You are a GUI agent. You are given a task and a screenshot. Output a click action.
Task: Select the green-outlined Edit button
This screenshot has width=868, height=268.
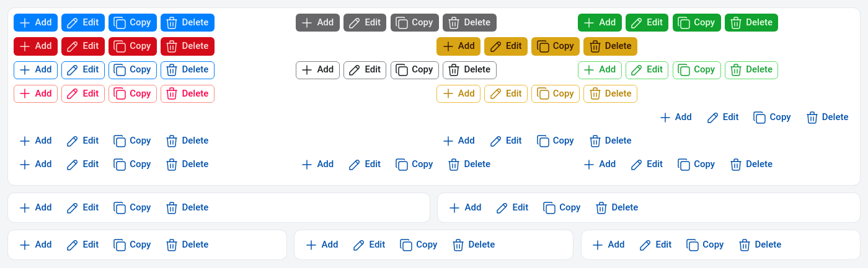647,70
